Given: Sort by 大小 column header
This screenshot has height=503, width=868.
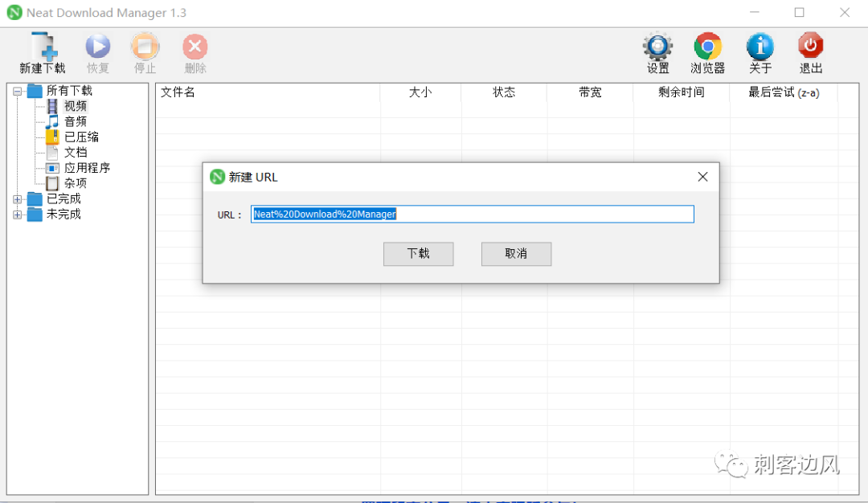Looking at the screenshot, I should [420, 92].
